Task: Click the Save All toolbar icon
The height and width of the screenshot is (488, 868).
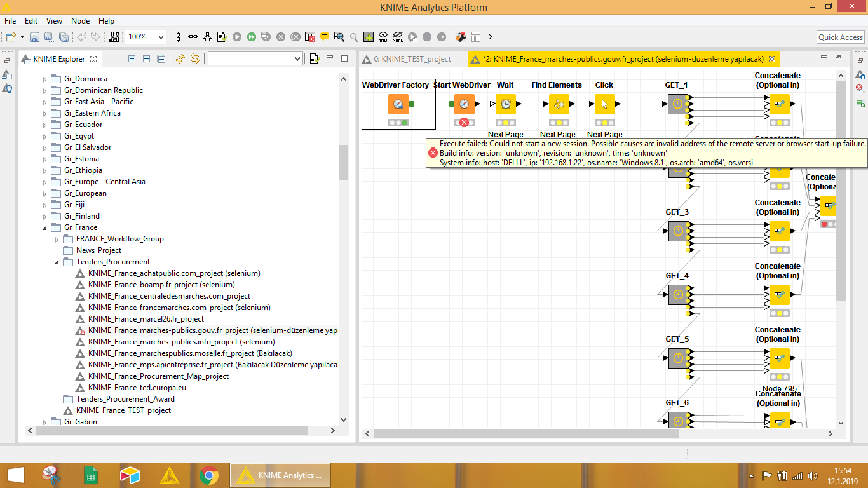Action: click(64, 37)
